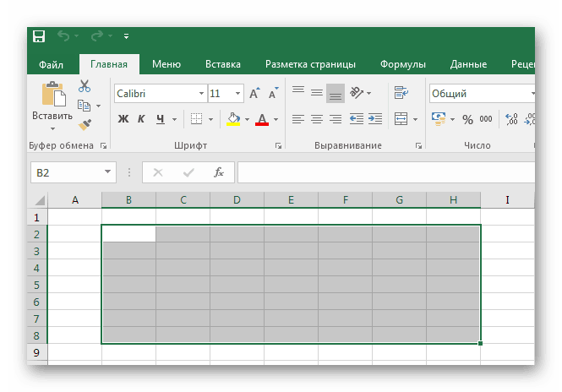Click the Redo arrow icon
Viewport: 562px width, 392px height.
click(97, 35)
